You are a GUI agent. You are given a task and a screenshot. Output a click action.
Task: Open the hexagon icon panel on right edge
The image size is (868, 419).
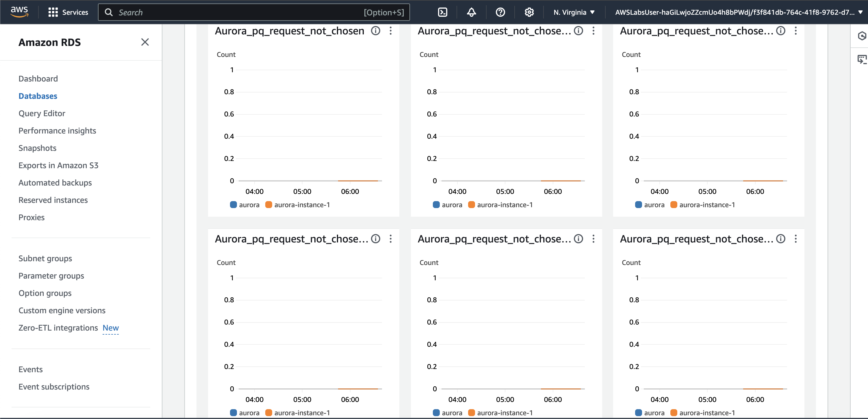pyautogui.click(x=862, y=36)
